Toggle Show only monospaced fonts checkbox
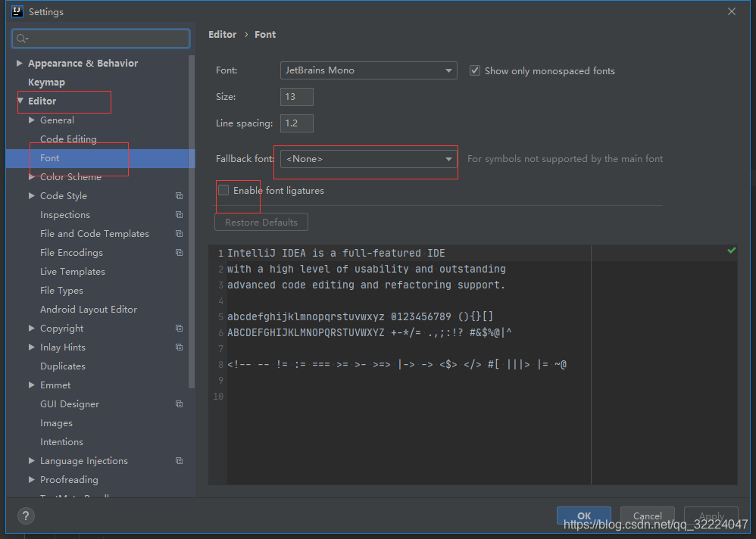This screenshot has width=756, height=539. point(475,71)
